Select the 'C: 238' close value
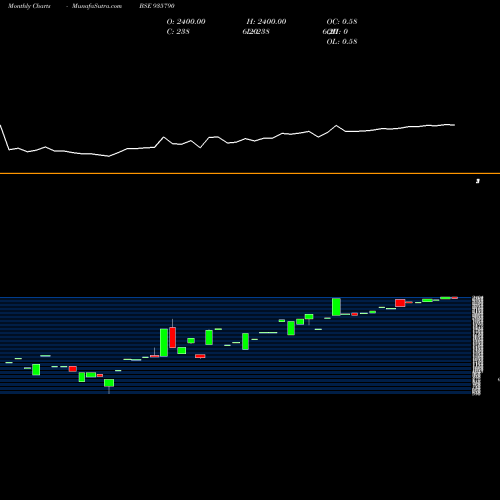500x500 pixels. pos(178,32)
